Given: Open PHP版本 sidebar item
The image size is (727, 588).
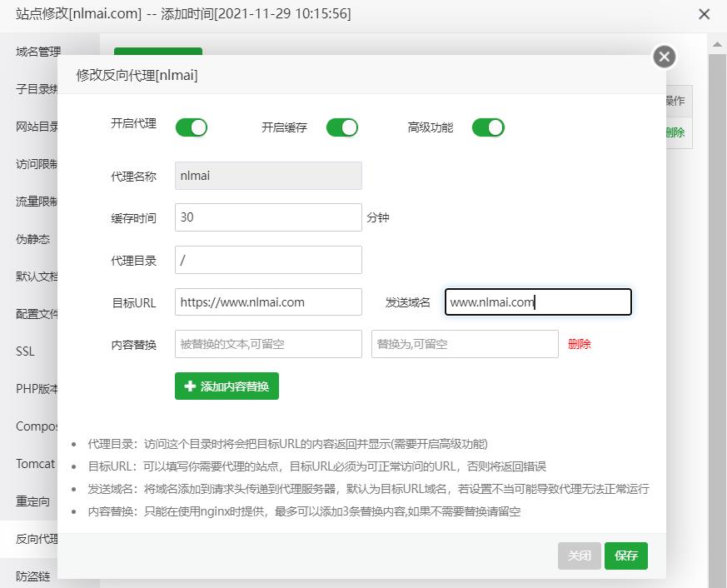Looking at the screenshot, I should pyautogui.click(x=36, y=389).
